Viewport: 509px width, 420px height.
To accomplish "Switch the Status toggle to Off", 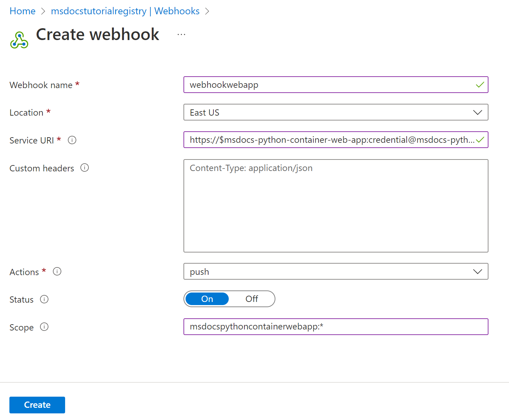I will pos(252,299).
